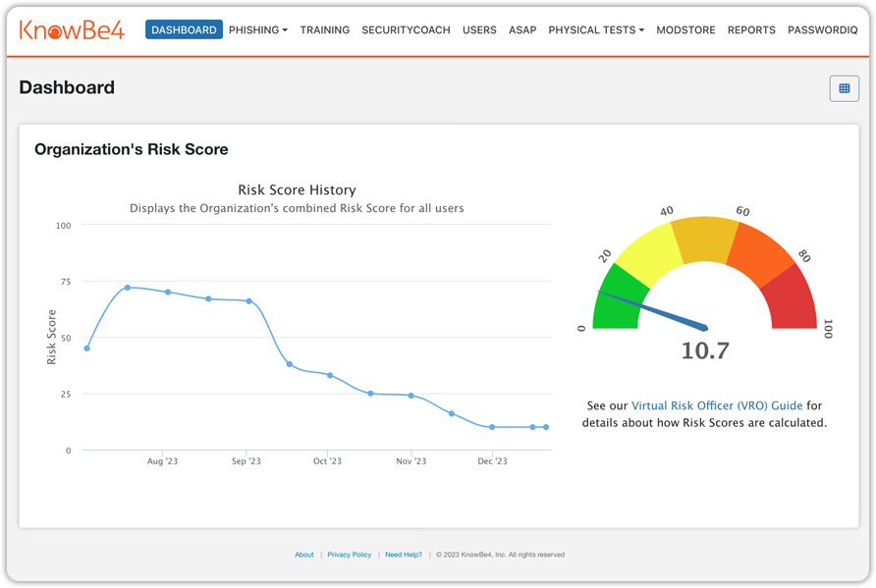The width and height of the screenshot is (876, 588).
Task: Select the December data point on the chart
Action: click(x=491, y=427)
